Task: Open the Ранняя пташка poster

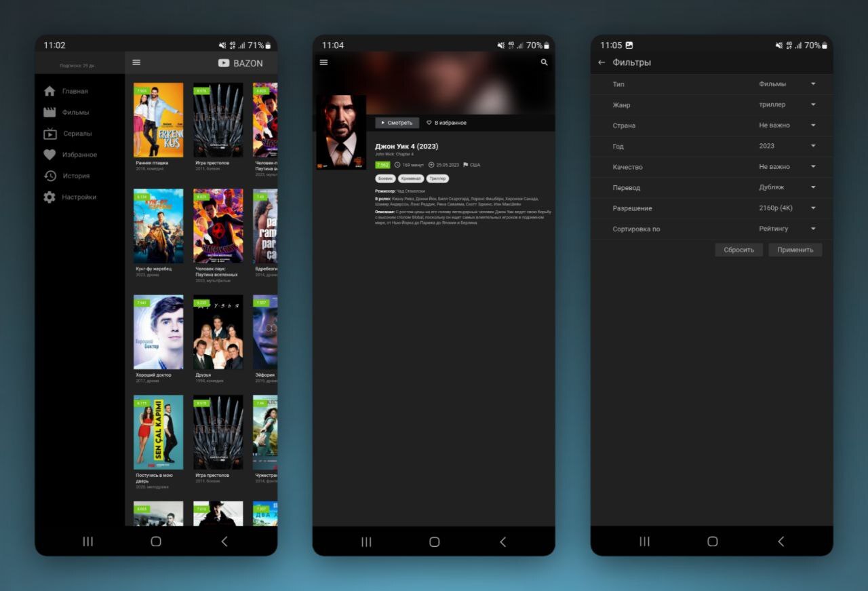Action: click(158, 120)
